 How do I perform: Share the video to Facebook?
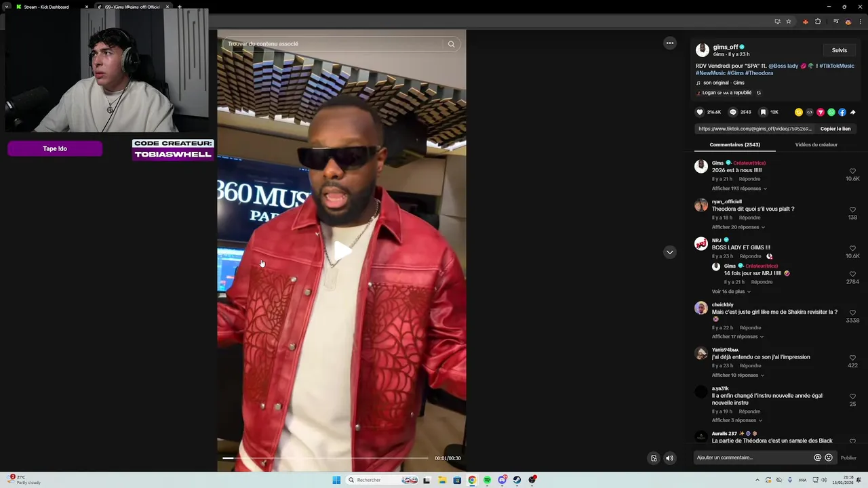click(x=842, y=112)
